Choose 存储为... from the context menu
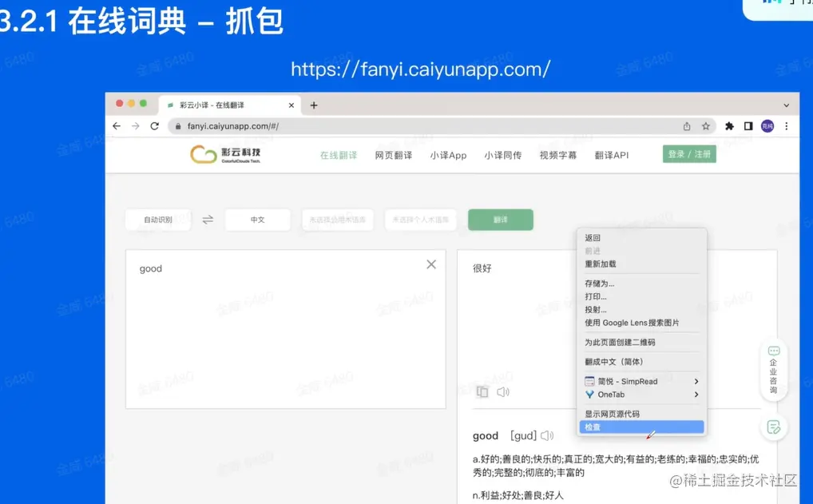The height and width of the screenshot is (504, 813). [641, 284]
